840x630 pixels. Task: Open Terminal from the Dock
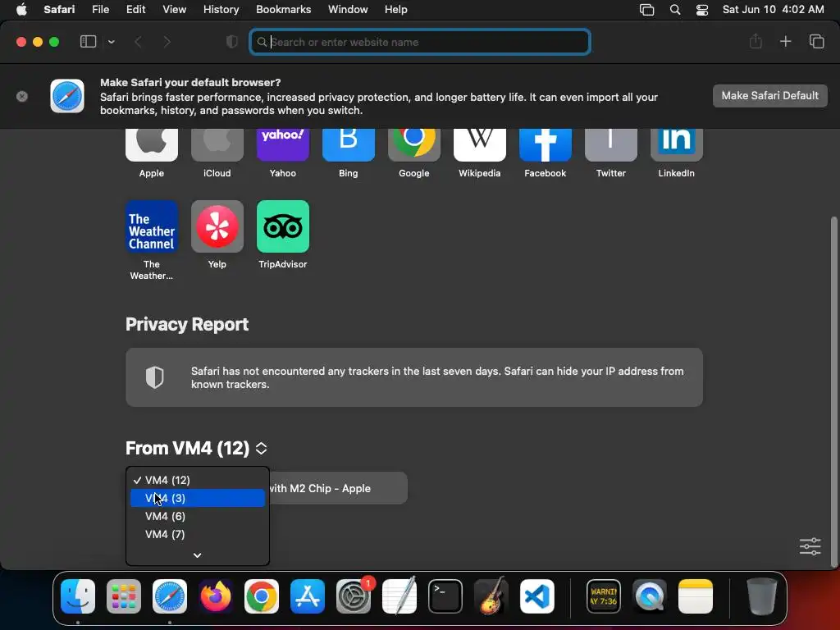(445, 596)
